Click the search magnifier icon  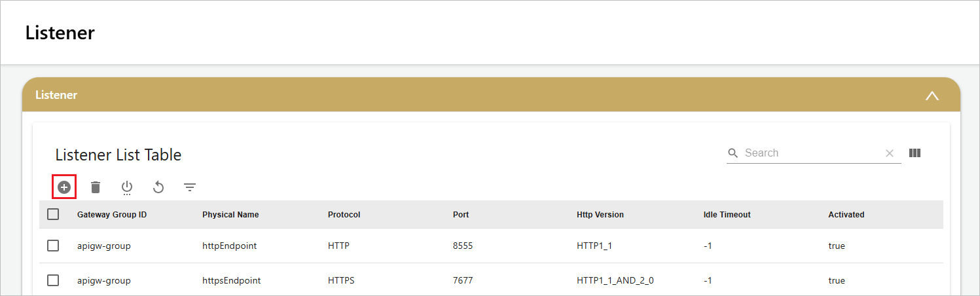click(734, 153)
